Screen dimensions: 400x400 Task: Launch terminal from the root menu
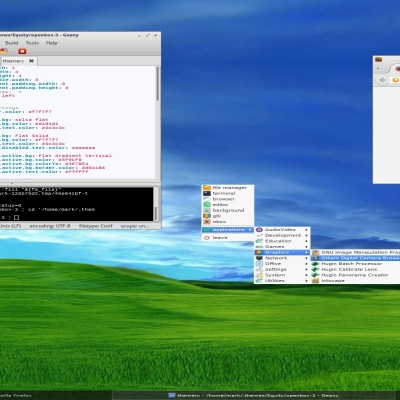click(x=228, y=193)
